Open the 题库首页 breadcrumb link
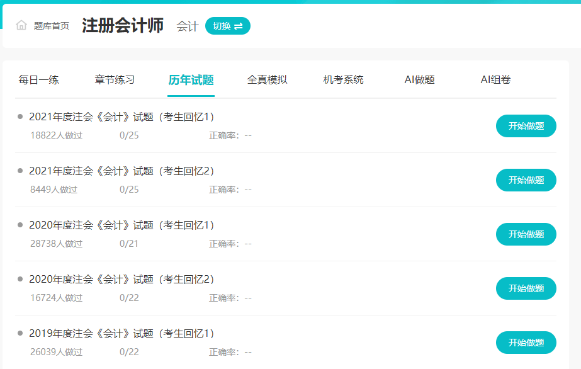 [x=52, y=26]
